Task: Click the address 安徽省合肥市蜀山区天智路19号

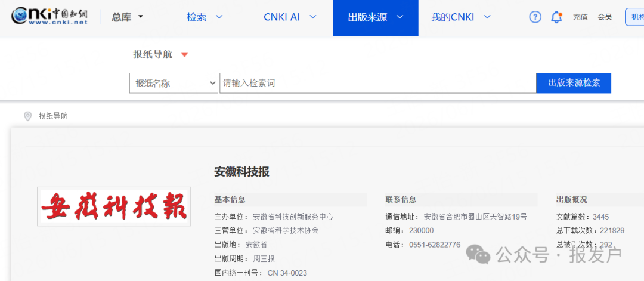Action: (476, 217)
